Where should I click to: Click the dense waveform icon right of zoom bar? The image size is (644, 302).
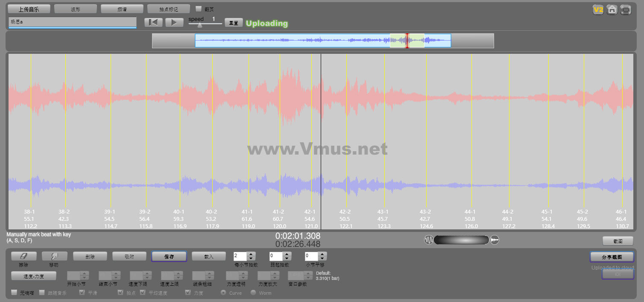[x=495, y=240]
